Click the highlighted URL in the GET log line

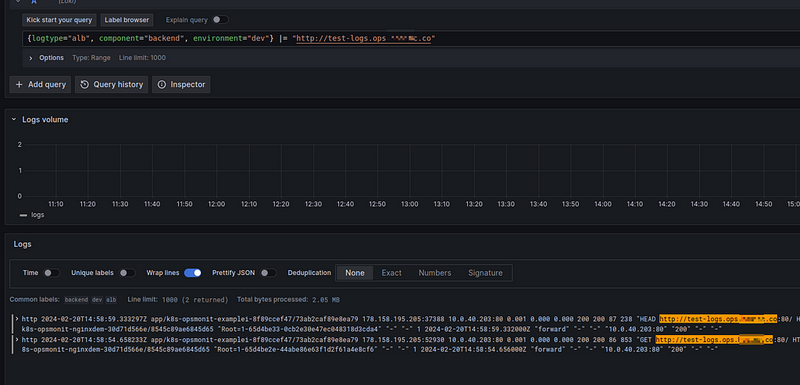(x=714, y=340)
